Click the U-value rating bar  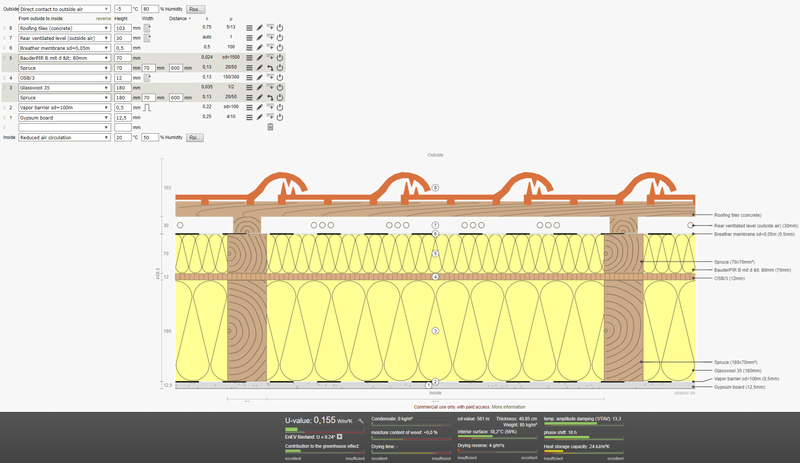tap(325, 429)
